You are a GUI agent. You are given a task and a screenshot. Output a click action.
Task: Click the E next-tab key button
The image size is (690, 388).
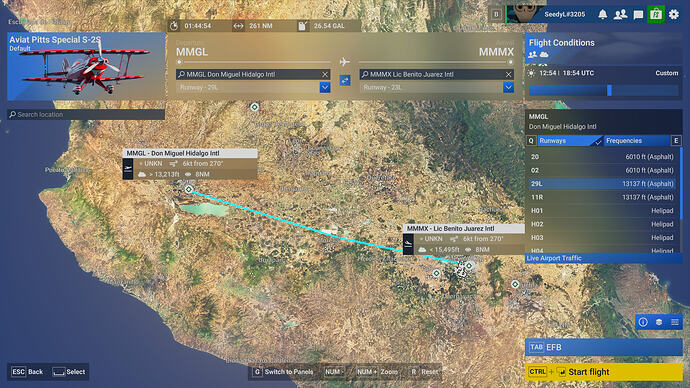pyautogui.click(x=676, y=141)
